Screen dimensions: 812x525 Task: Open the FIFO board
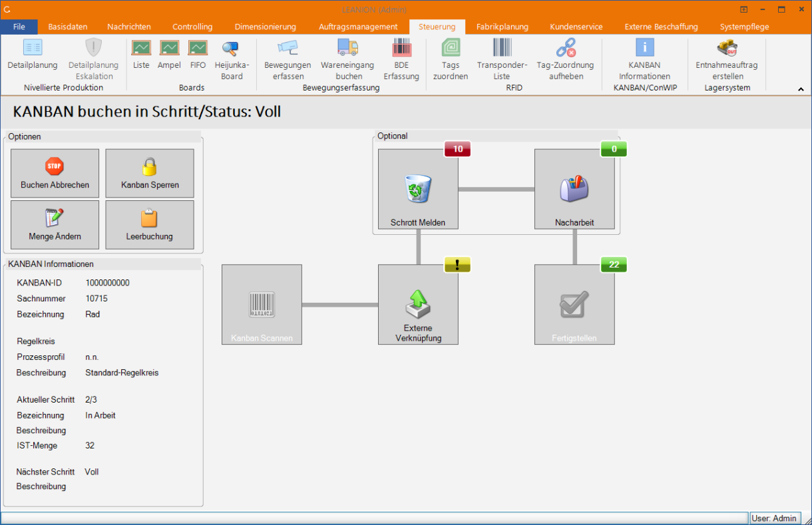pos(198,49)
